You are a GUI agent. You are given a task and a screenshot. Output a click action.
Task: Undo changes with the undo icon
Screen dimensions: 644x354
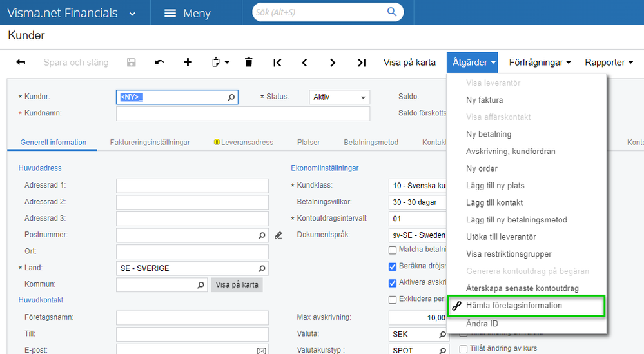(159, 63)
